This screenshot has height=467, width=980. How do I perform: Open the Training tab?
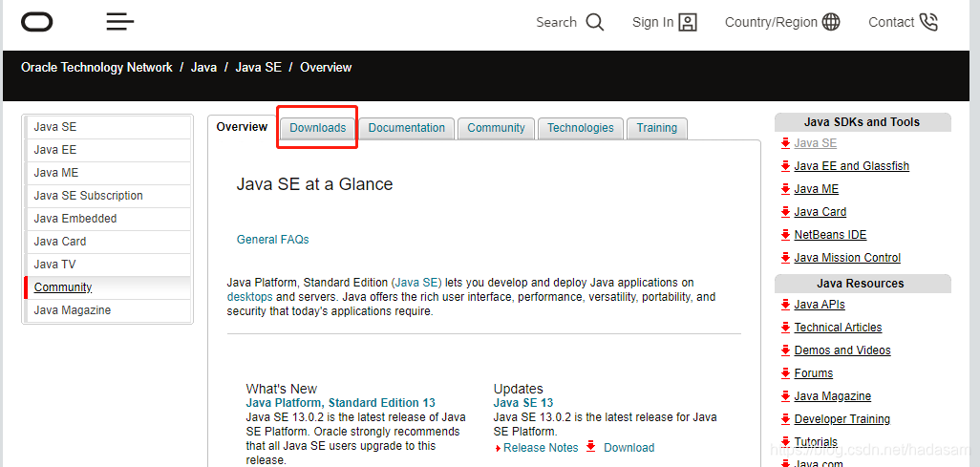pos(657,128)
